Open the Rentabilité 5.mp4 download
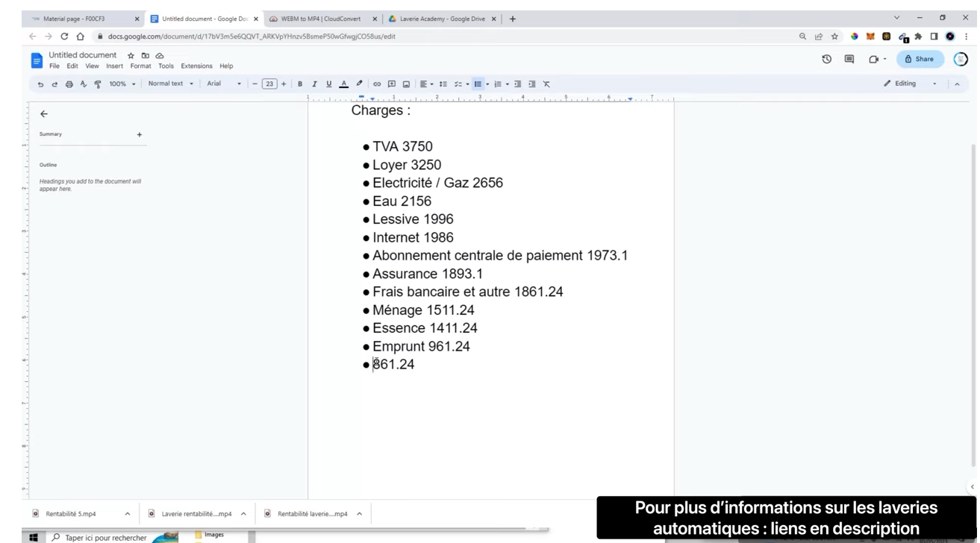This screenshot has width=980, height=543. (x=71, y=514)
